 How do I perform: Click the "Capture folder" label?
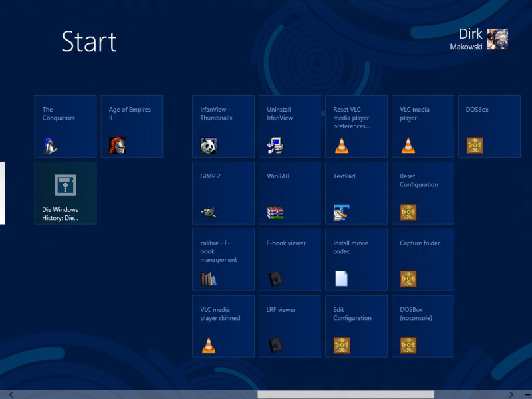pos(420,243)
